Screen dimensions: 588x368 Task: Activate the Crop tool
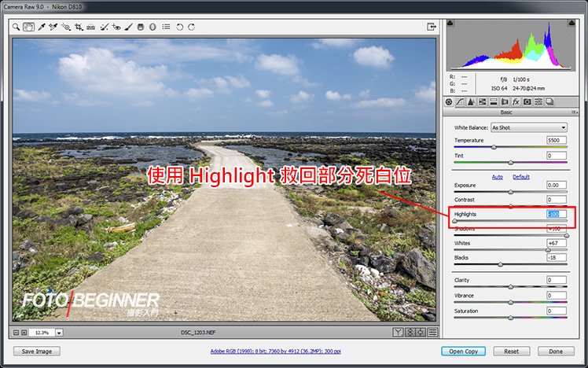(x=79, y=26)
